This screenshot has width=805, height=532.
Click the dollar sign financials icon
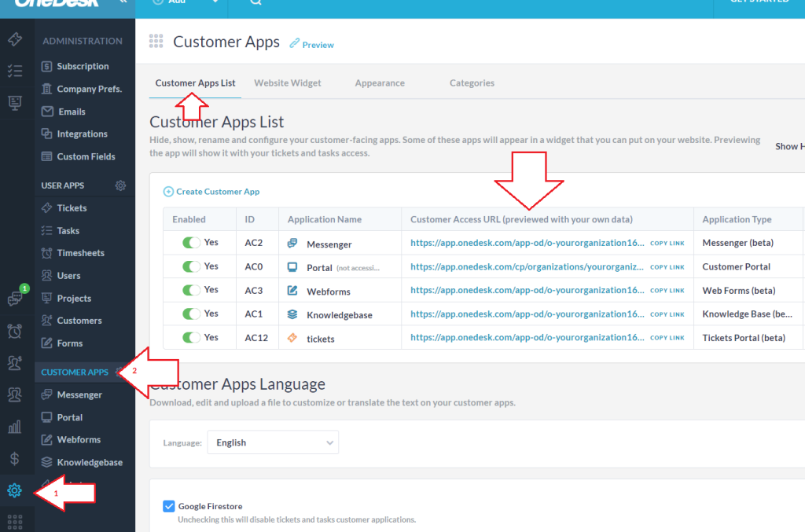tap(14, 459)
